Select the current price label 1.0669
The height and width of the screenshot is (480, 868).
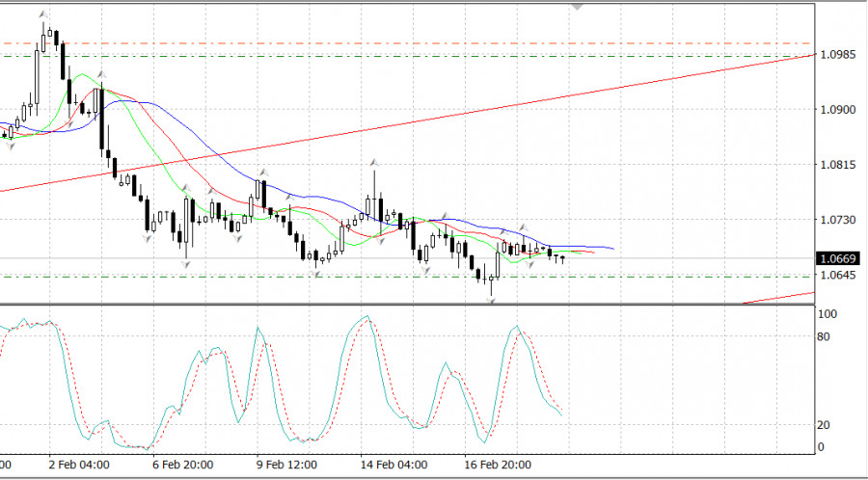coord(837,258)
